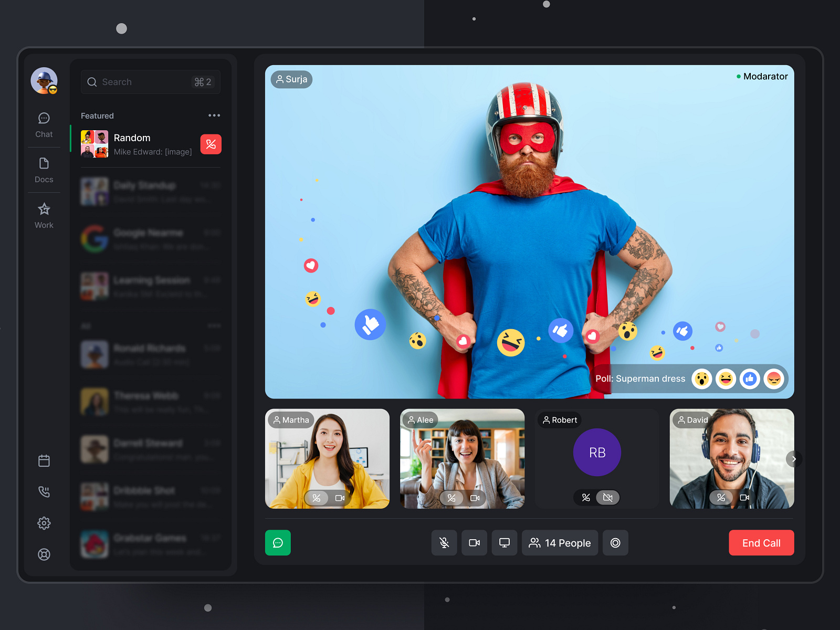The image size is (840, 630).
Task: Click Poll: Superman dress label
Action: (x=640, y=379)
